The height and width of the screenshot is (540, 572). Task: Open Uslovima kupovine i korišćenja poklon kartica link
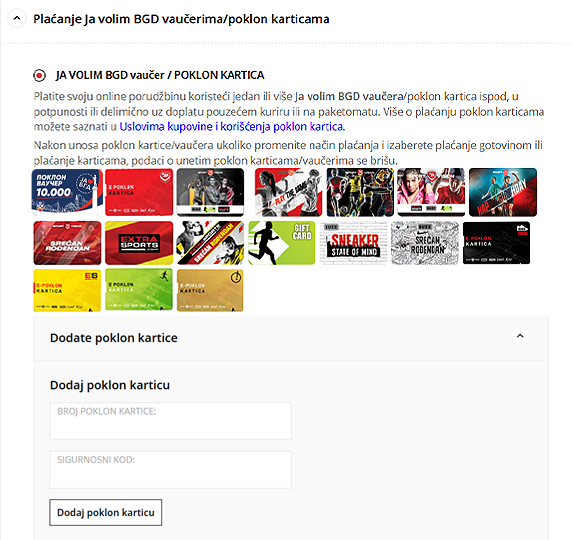(x=232, y=127)
